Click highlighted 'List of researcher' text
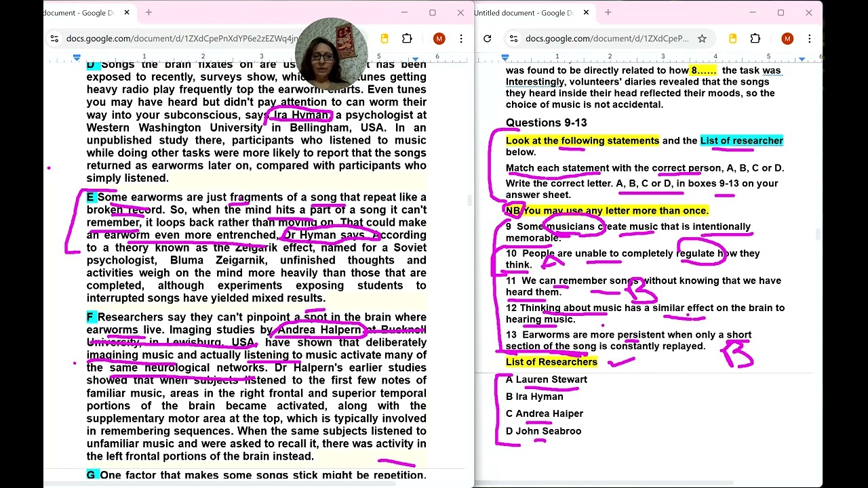This screenshot has width=868, height=488. pyautogui.click(x=742, y=141)
